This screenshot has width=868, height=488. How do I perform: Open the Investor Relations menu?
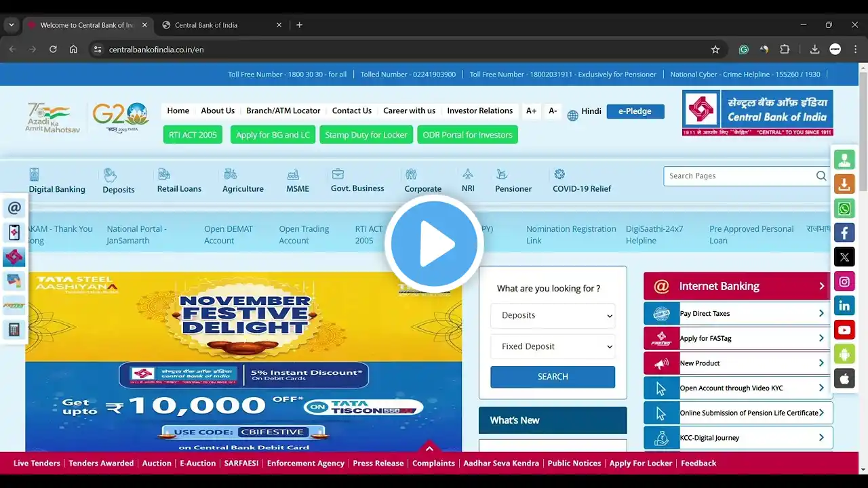480,110
